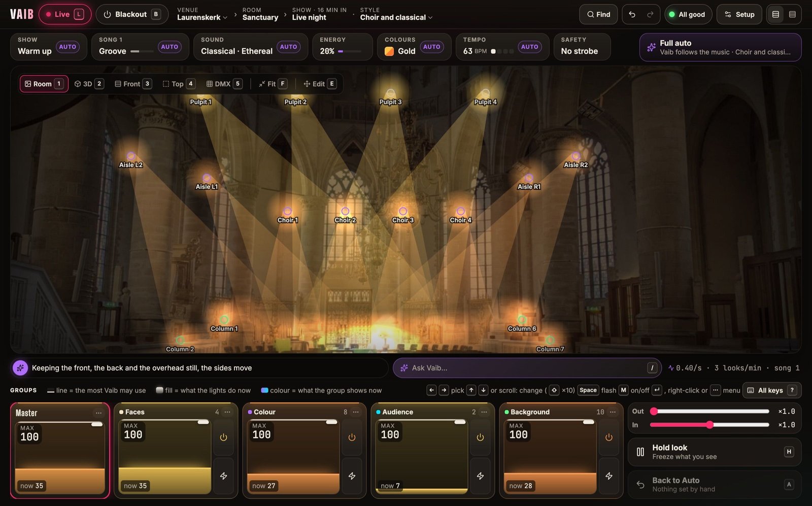Screen dimensions: 812x506
Task: Expand the Style Choir and classical dropdown
Action: pyautogui.click(x=396, y=17)
